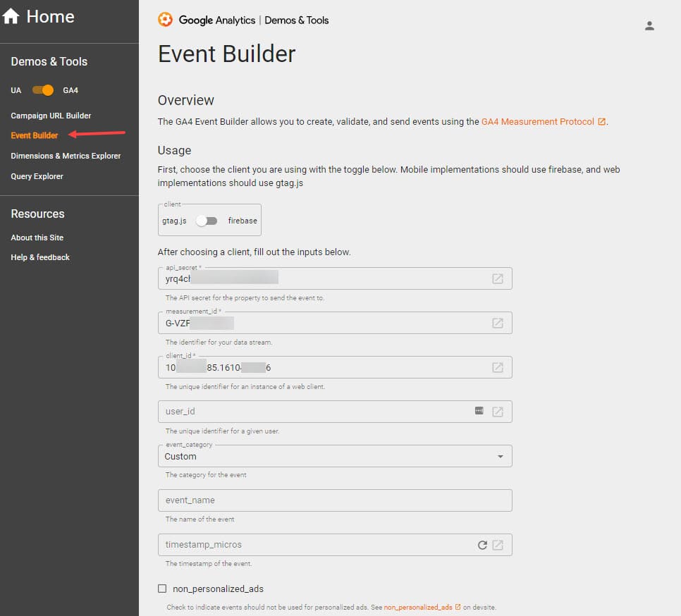Click into the event_name input field
This screenshot has width=681, height=616.
(x=335, y=500)
